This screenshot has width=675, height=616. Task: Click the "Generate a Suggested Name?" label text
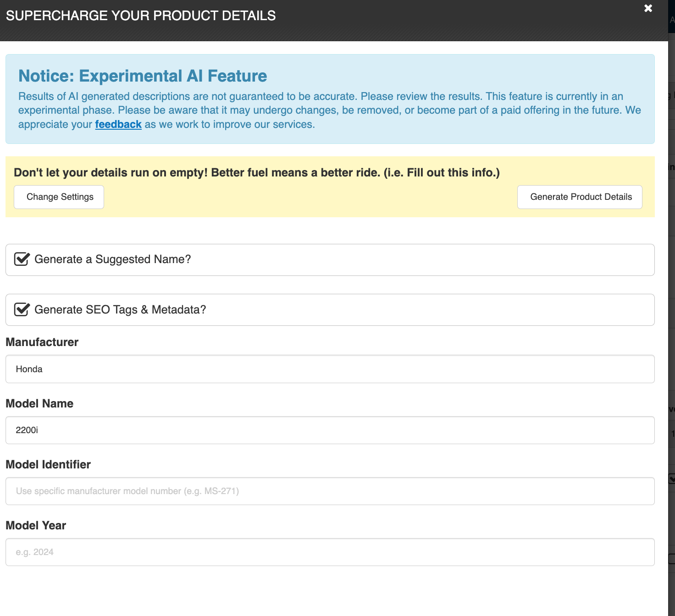click(113, 259)
